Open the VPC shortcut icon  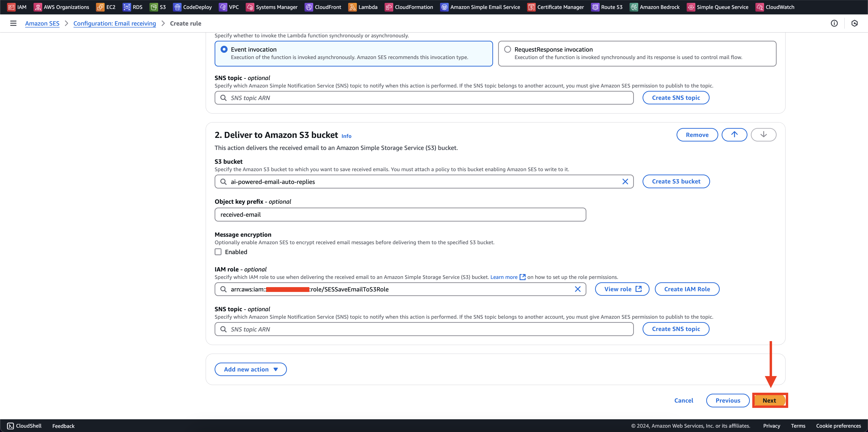(x=223, y=7)
